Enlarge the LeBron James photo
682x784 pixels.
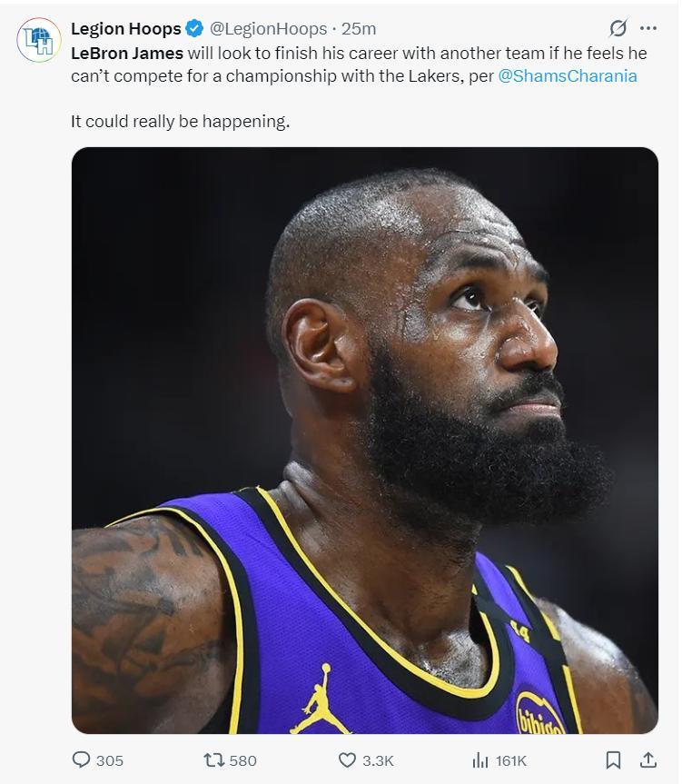(364, 441)
